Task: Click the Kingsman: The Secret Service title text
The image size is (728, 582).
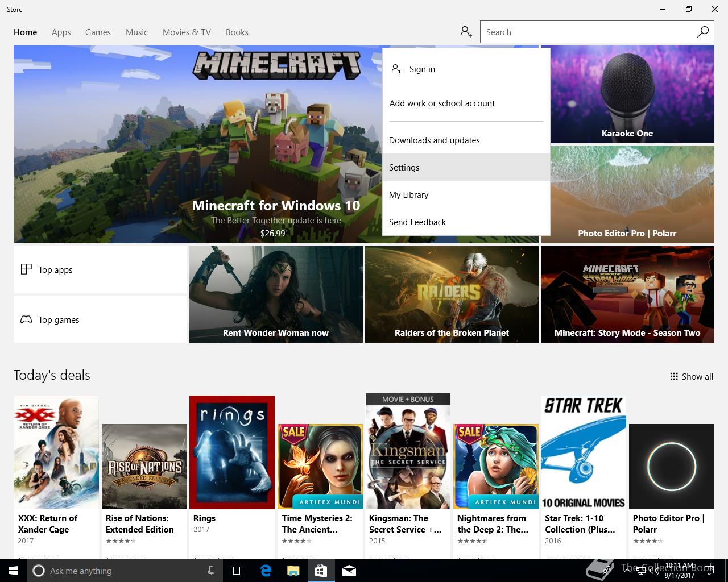Action: point(405,523)
